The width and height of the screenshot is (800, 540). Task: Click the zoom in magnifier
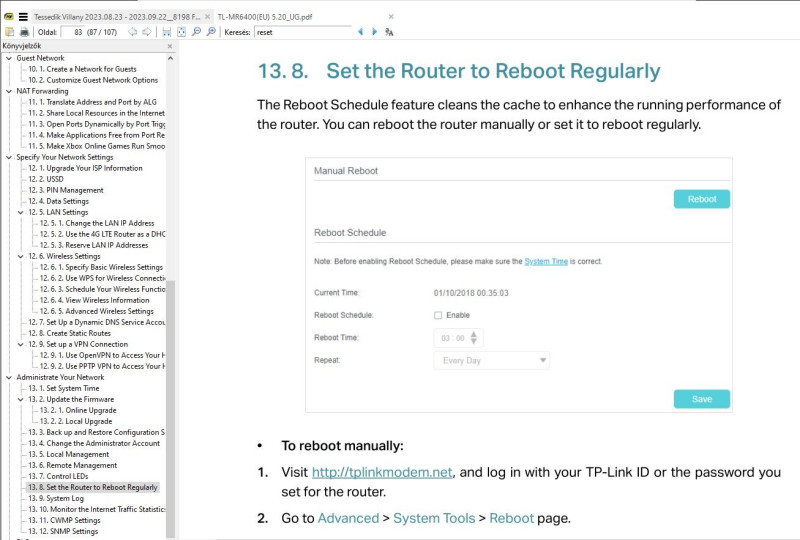[211, 32]
